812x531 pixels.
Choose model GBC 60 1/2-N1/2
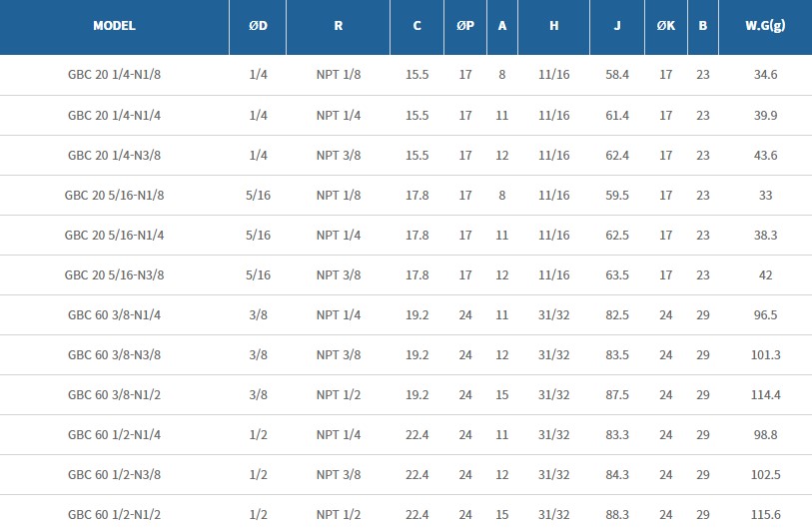coord(114,514)
